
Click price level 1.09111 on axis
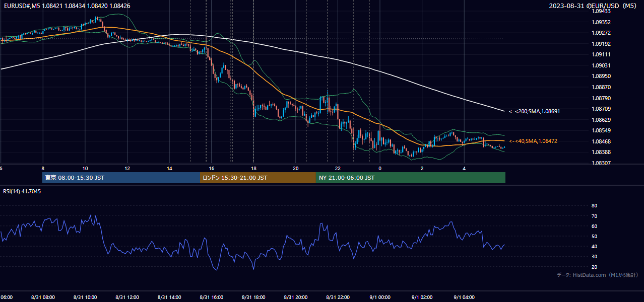(x=601, y=54)
